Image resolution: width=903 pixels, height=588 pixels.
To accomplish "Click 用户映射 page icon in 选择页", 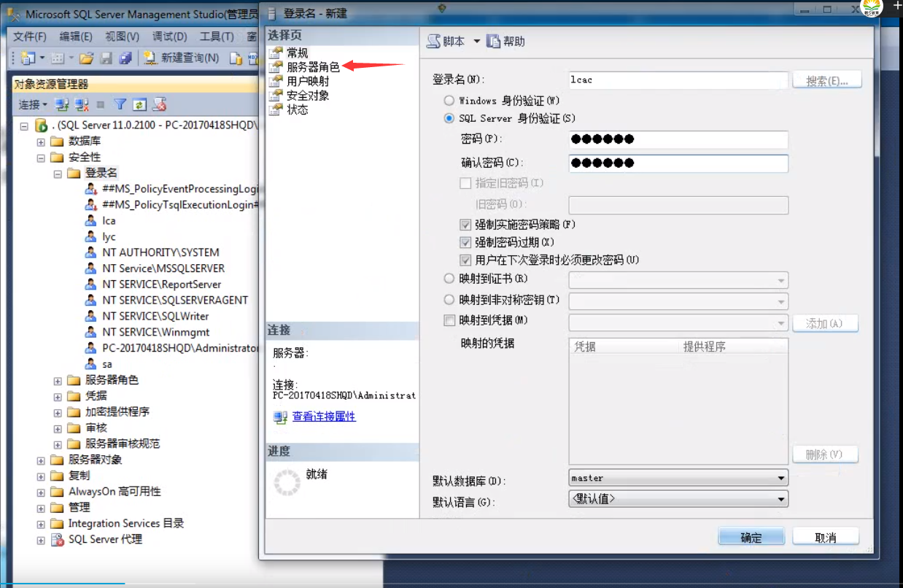I will pyautogui.click(x=276, y=82).
